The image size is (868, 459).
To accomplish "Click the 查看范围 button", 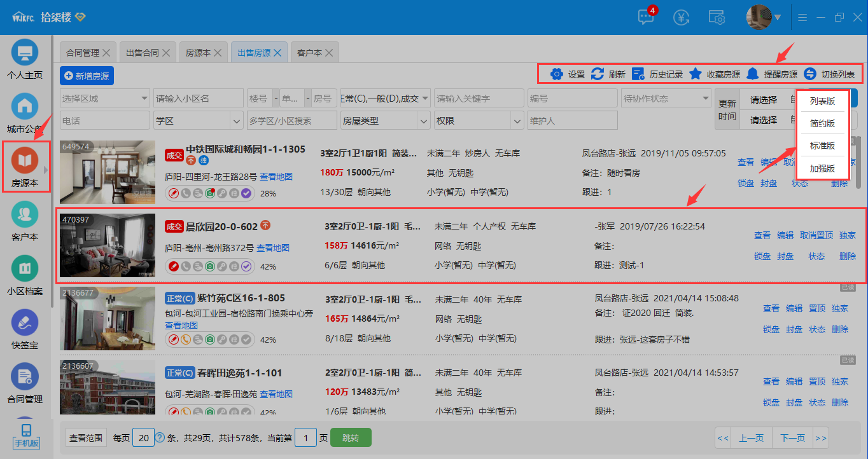I will 86,438.
